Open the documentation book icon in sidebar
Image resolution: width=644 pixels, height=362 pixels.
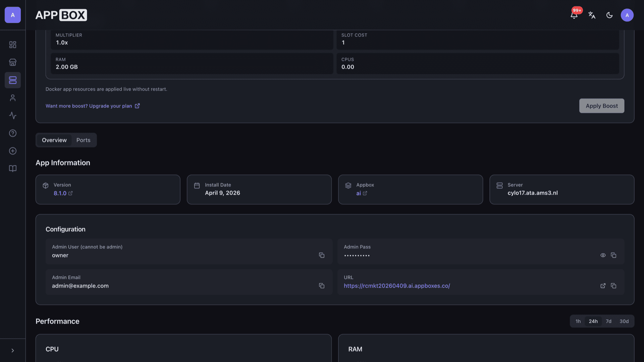(13, 169)
